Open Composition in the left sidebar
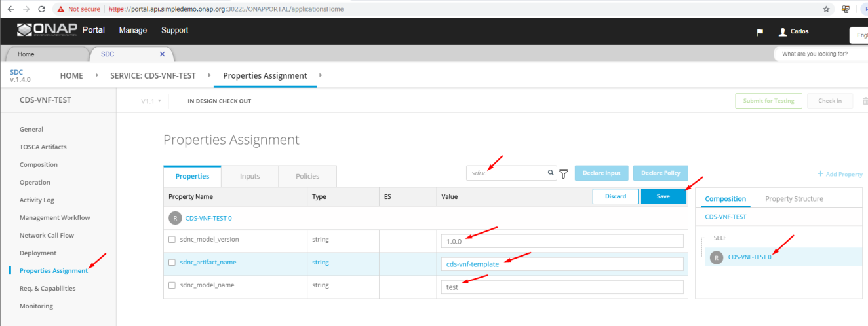 [x=39, y=164]
